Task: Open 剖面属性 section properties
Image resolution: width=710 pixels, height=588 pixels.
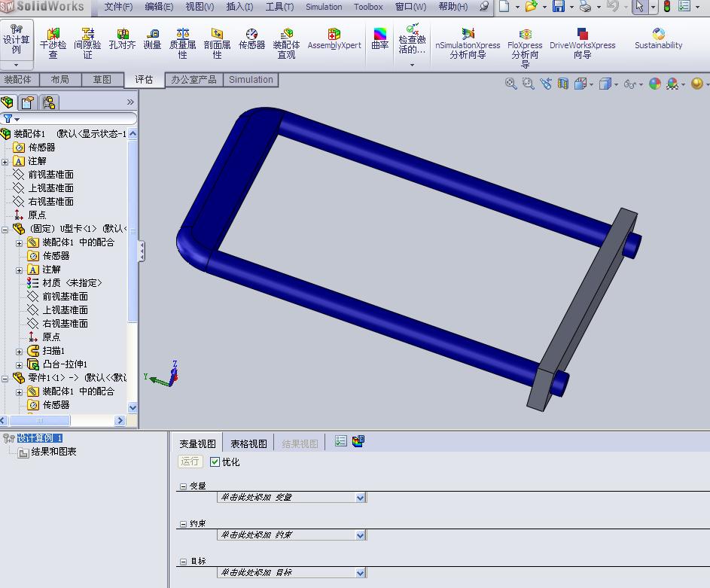Action: [x=217, y=44]
